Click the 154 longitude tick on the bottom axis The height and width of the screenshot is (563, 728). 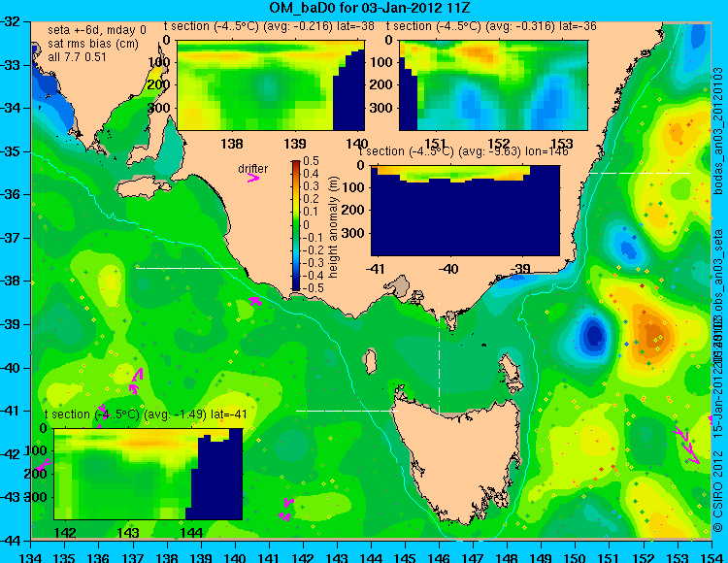tap(711, 557)
